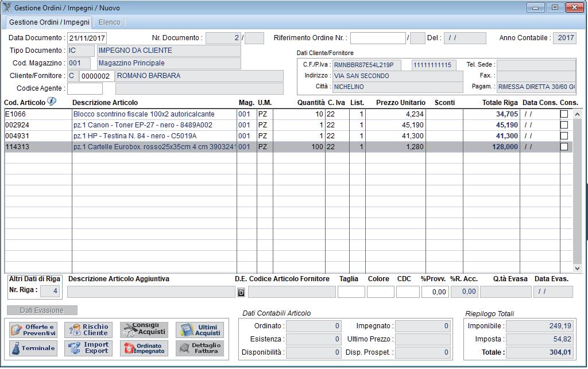
Task: Select the Gestione Ordini / Impegni tab
Action: click(x=49, y=22)
